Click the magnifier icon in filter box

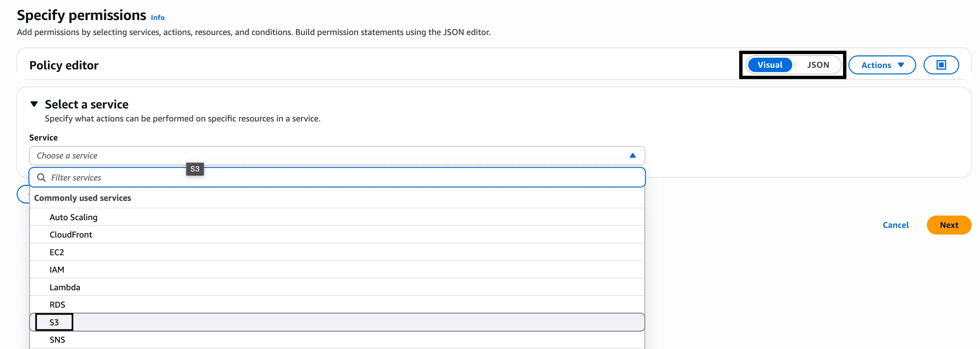(41, 178)
